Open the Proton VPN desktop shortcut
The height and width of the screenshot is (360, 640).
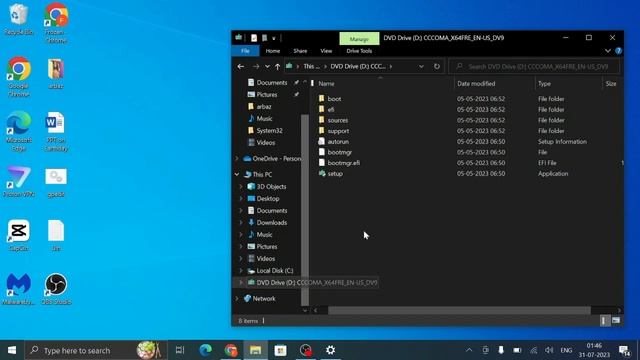coord(18,182)
